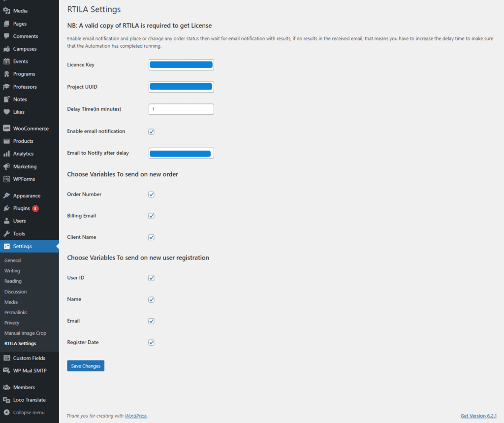Toggle the Email variable checkbox
This screenshot has height=423, width=504.
[x=151, y=321]
